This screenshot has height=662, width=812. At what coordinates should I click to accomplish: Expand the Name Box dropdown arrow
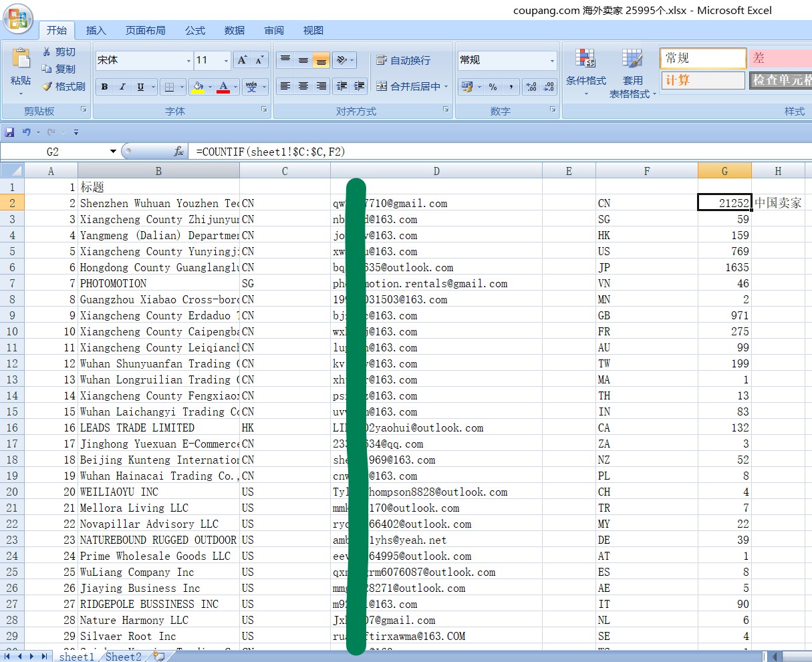(x=113, y=152)
